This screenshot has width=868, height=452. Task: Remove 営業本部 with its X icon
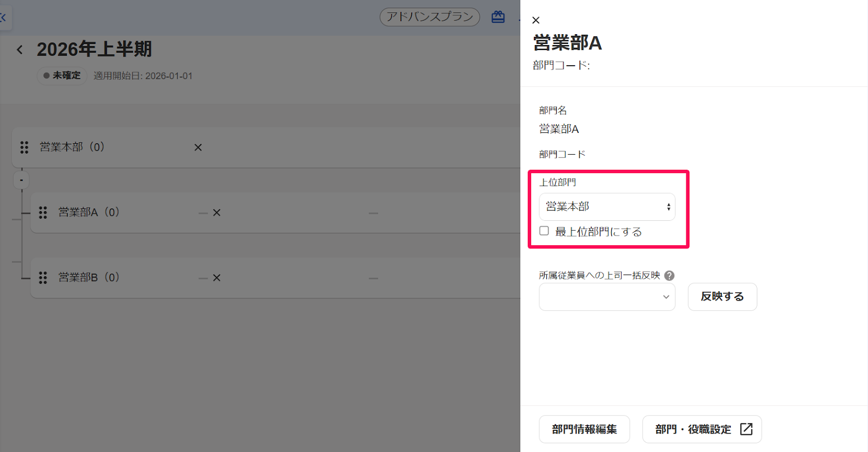tap(198, 148)
